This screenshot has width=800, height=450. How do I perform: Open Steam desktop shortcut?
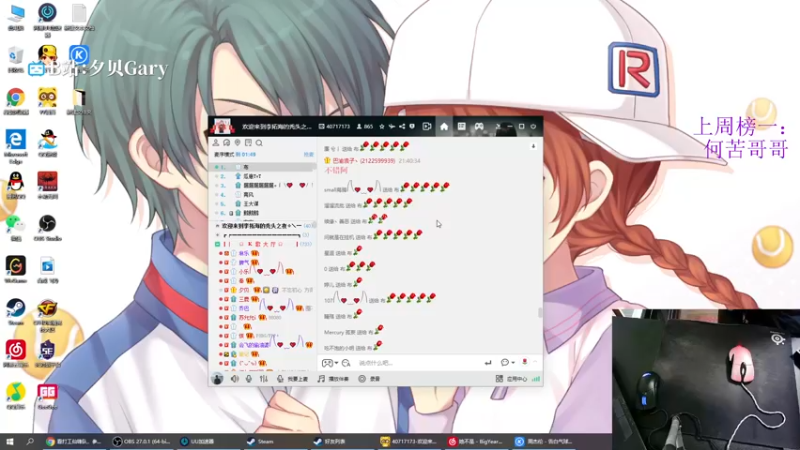point(16,312)
